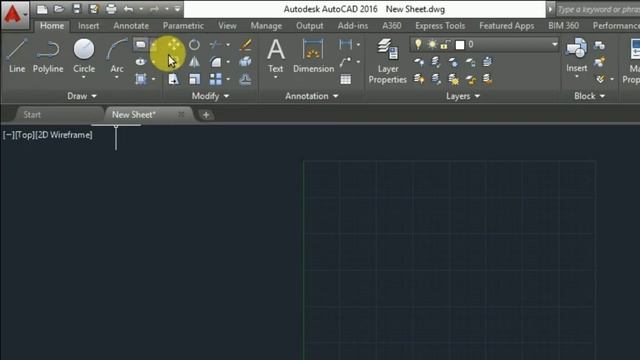Select the Fillet tool in Modify
The width and height of the screenshot is (640, 360).
(x=216, y=62)
